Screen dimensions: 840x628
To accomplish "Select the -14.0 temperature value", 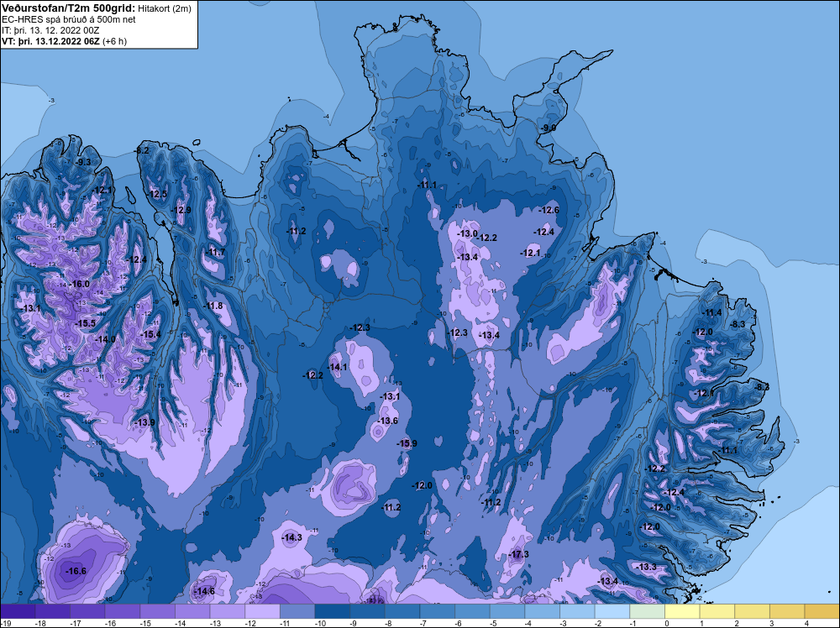I will (106, 339).
